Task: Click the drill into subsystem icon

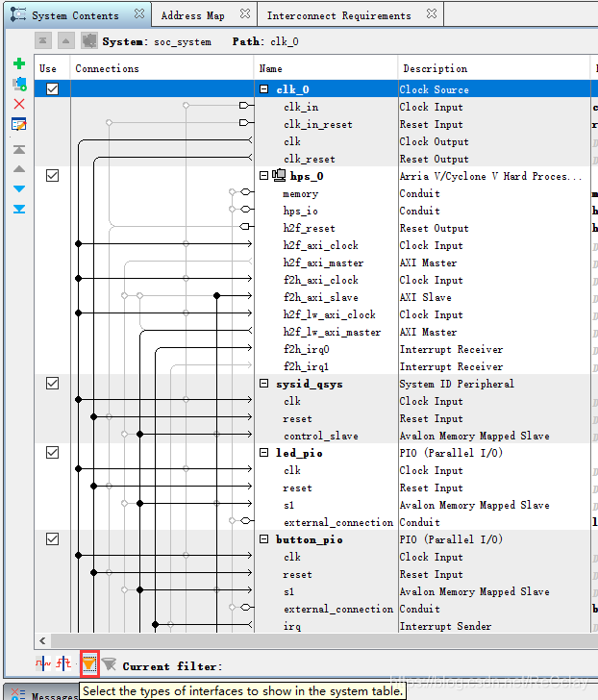Action: [x=89, y=41]
